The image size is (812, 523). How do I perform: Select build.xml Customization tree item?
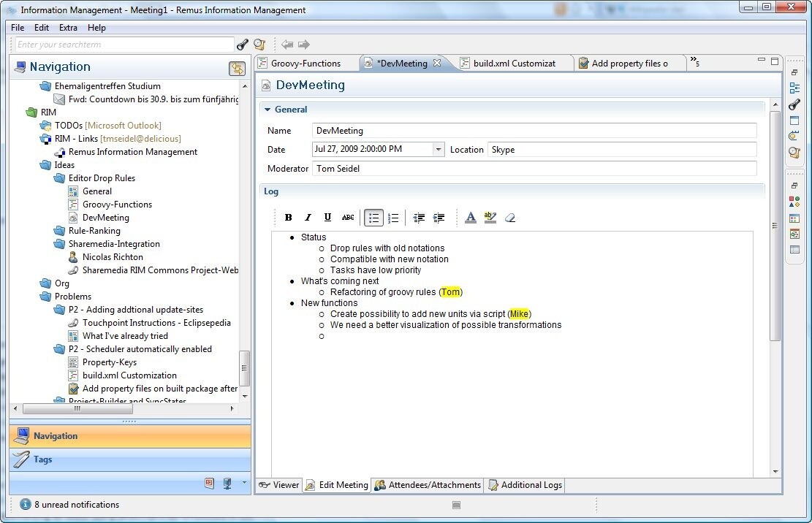pos(129,375)
